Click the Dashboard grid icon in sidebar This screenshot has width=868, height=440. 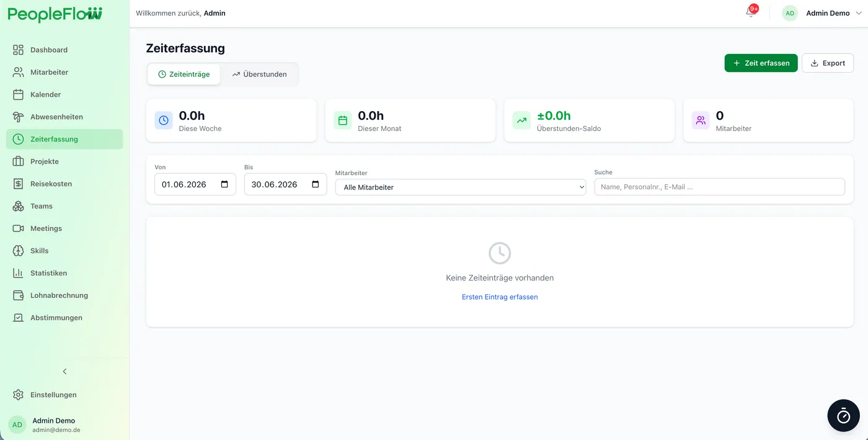click(18, 50)
